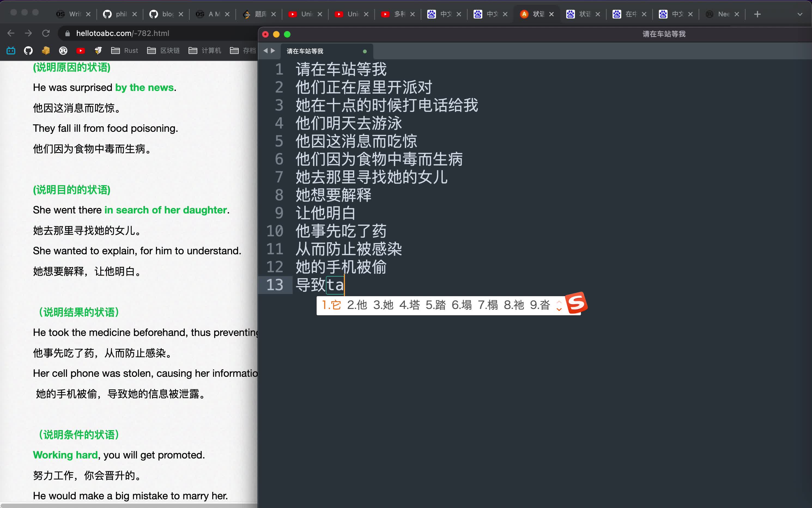Screen dimensions: 812x508
Task: Click the lock icon in the address bar
Action: tap(68, 33)
